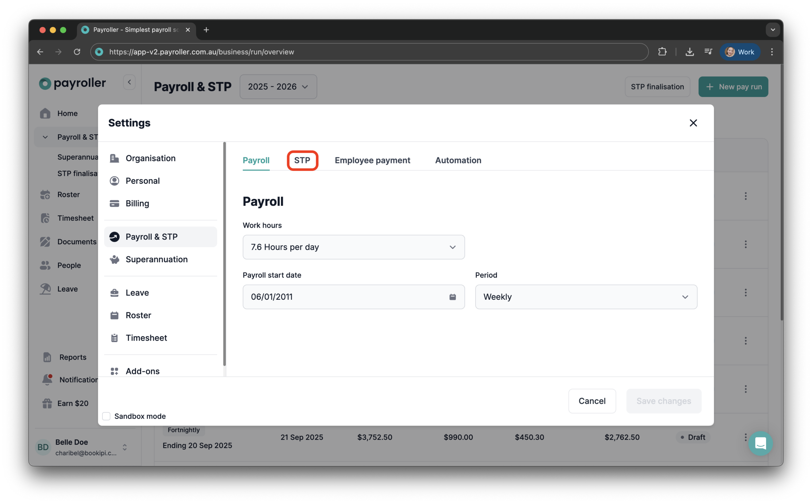Collapse the Payroll & STP navigation group

[x=45, y=137]
